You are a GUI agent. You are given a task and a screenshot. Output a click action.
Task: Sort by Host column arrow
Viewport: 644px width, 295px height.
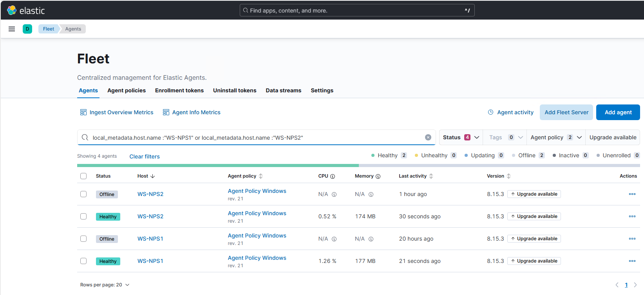(153, 176)
